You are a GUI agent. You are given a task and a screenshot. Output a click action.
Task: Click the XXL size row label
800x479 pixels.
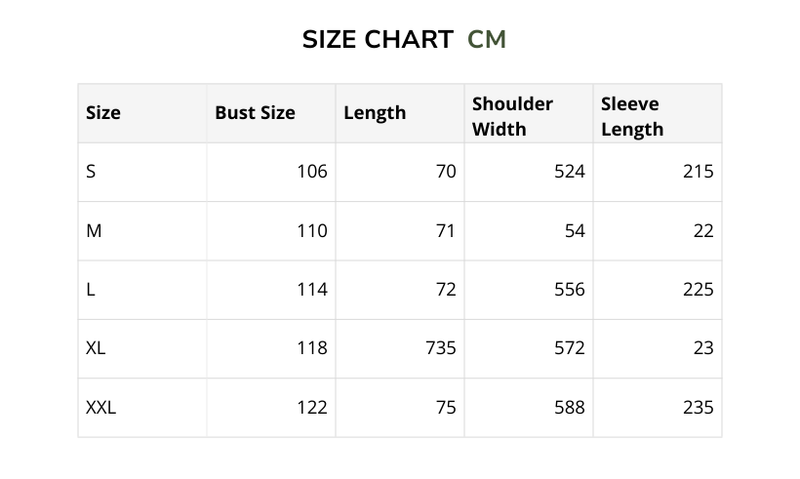pyautogui.click(x=101, y=408)
